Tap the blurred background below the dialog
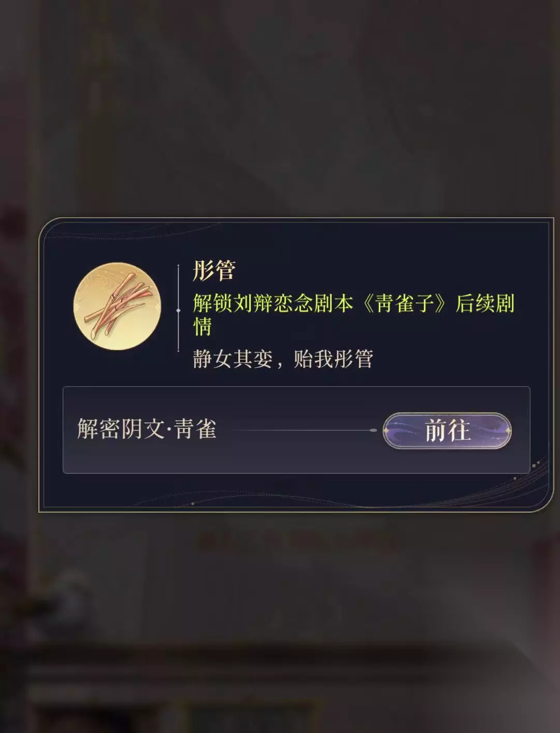The width and height of the screenshot is (560, 733). (280, 622)
